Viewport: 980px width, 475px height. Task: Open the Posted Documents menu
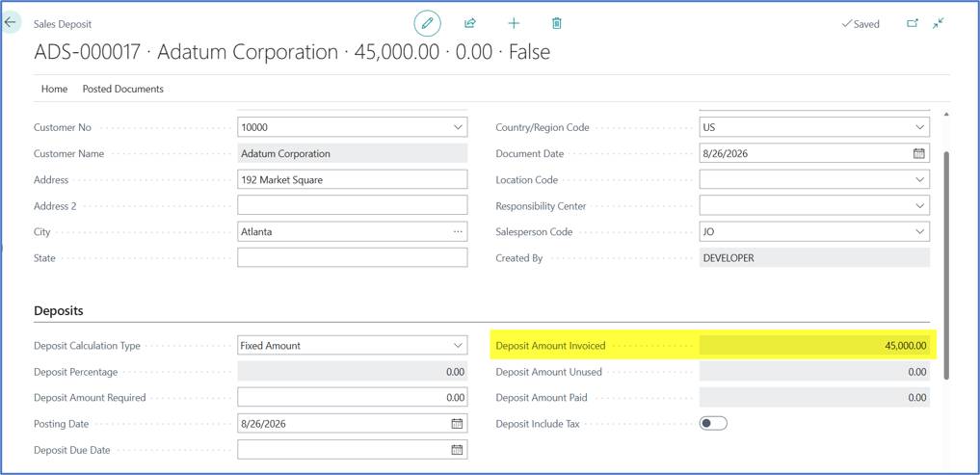tap(123, 89)
